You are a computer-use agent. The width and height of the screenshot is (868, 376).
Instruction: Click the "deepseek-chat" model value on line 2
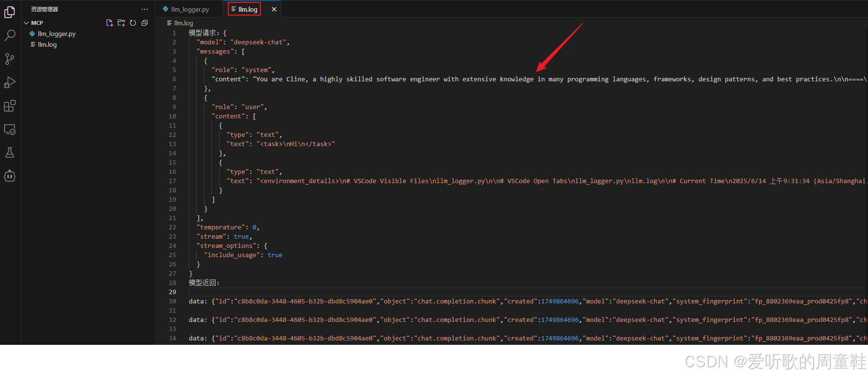pos(258,42)
